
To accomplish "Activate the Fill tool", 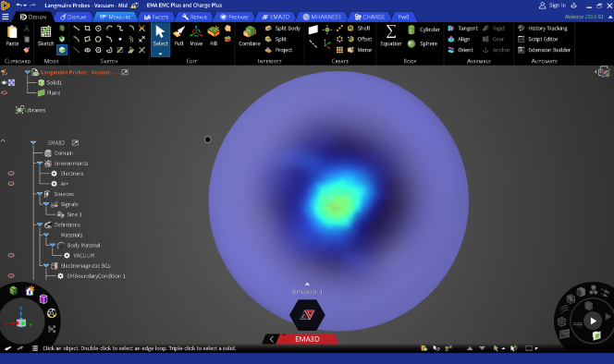I will (x=214, y=36).
